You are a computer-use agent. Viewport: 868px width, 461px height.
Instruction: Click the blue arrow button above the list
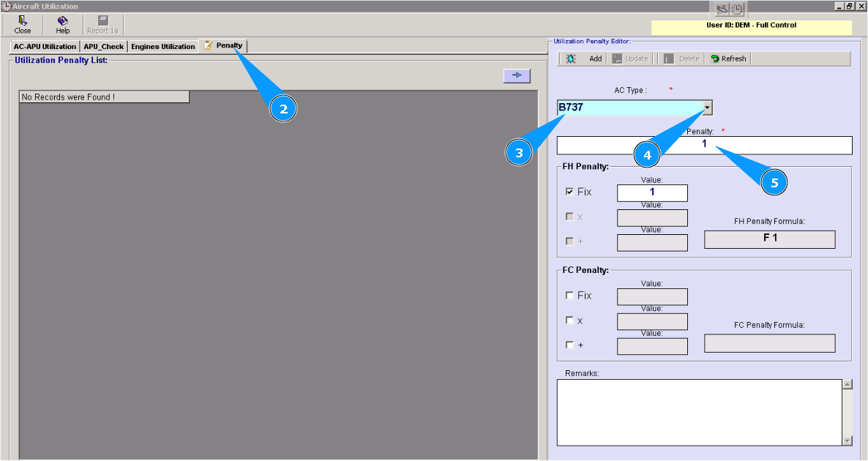pos(517,75)
